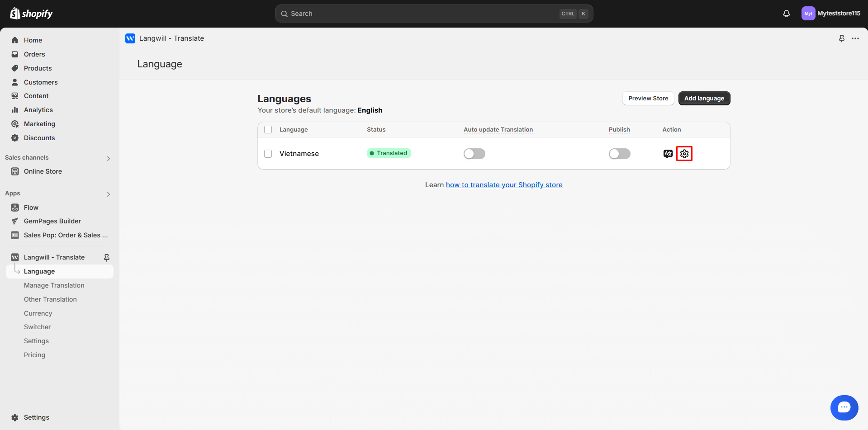This screenshot has width=868, height=430.
Task: Click in the Search field
Action: (421, 14)
